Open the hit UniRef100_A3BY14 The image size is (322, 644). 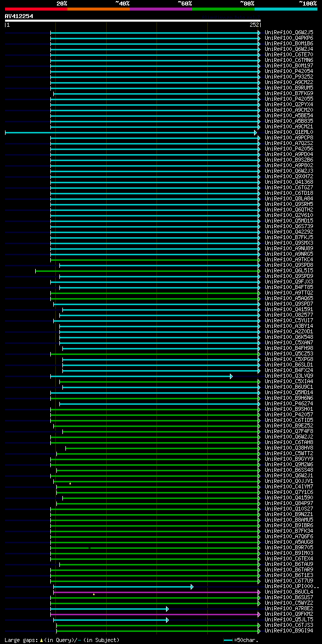pos(289,326)
